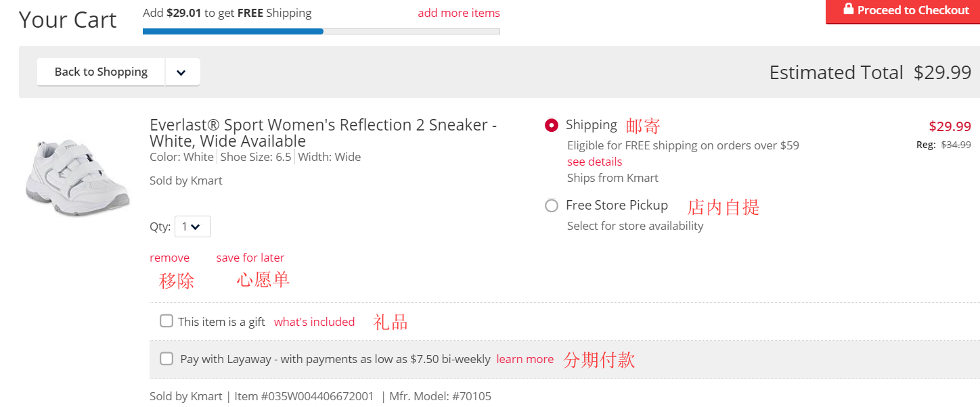
Task: Click the 'save for later' link
Action: (250, 258)
